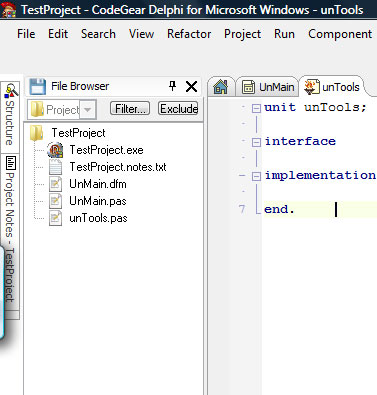
Task: Click the 'interface' keyword in editor
Action: 300,141
